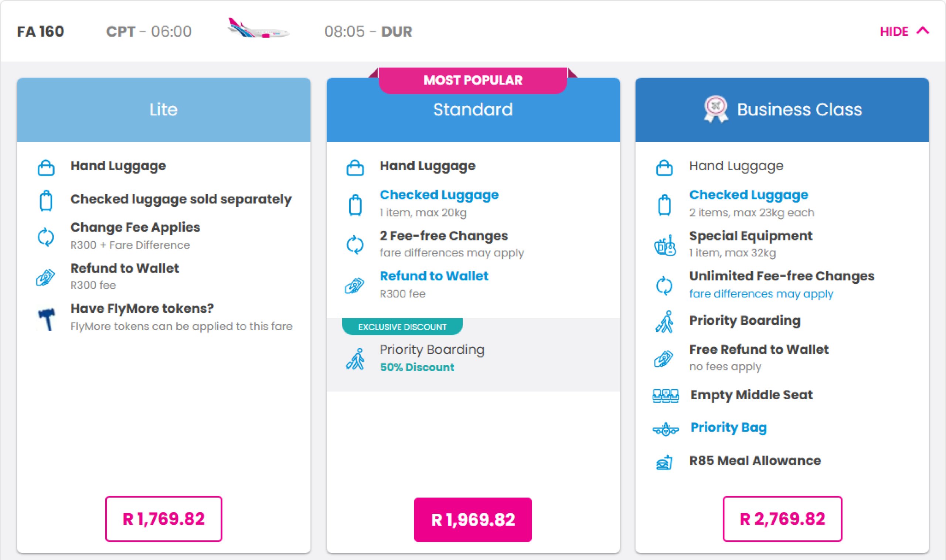Click the Special Equipment icon in Business Class
946x560 pixels.
click(664, 245)
